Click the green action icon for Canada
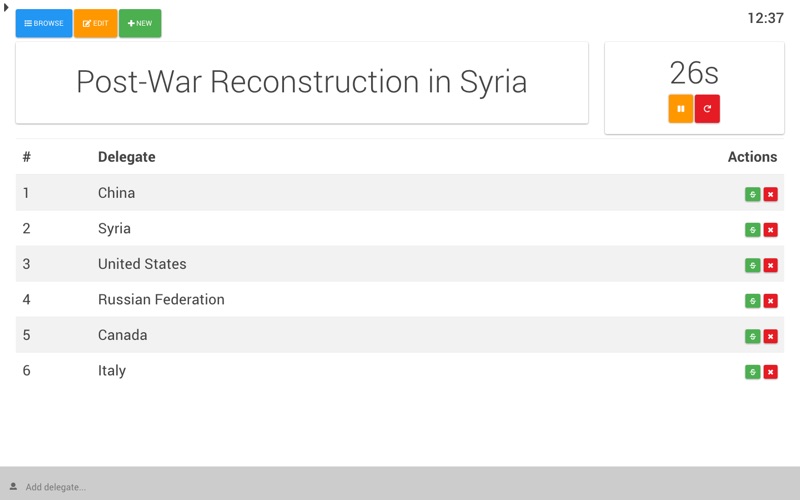Screen dimensions: 800x500 753,336
